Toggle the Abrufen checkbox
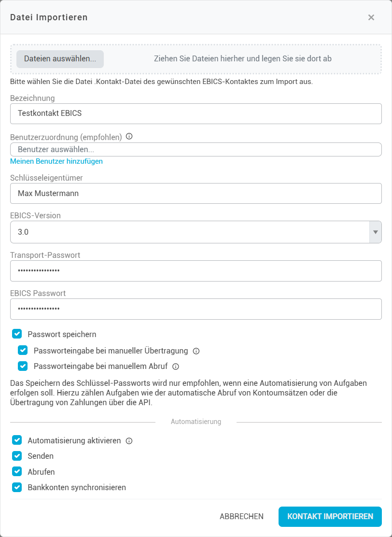Viewport: 392px width, 537px height. coord(17,472)
